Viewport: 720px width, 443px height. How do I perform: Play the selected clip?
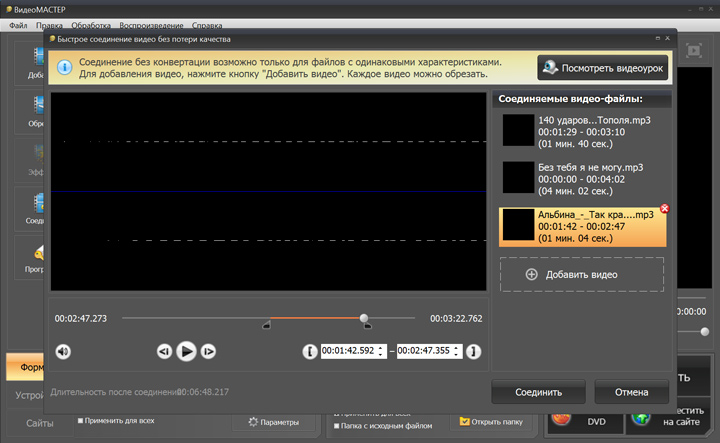coord(186,352)
